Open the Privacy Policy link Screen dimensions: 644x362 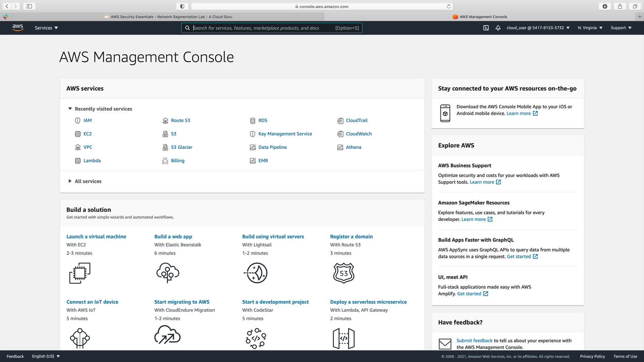(x=593, y=356)
